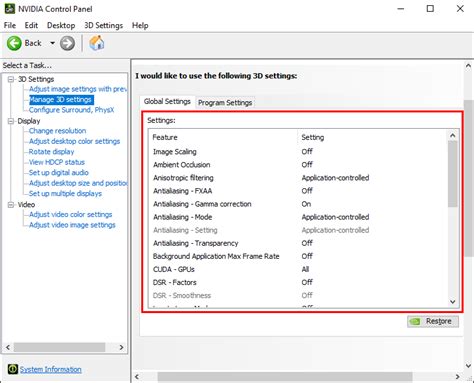
Task: Click the Restore button
Action: point(433,321)
